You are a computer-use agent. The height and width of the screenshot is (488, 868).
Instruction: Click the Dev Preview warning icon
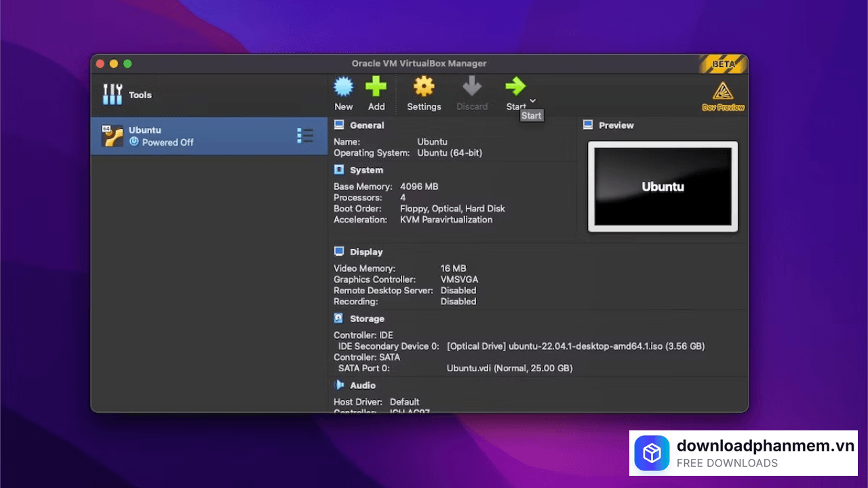click(x=723, y=89)
